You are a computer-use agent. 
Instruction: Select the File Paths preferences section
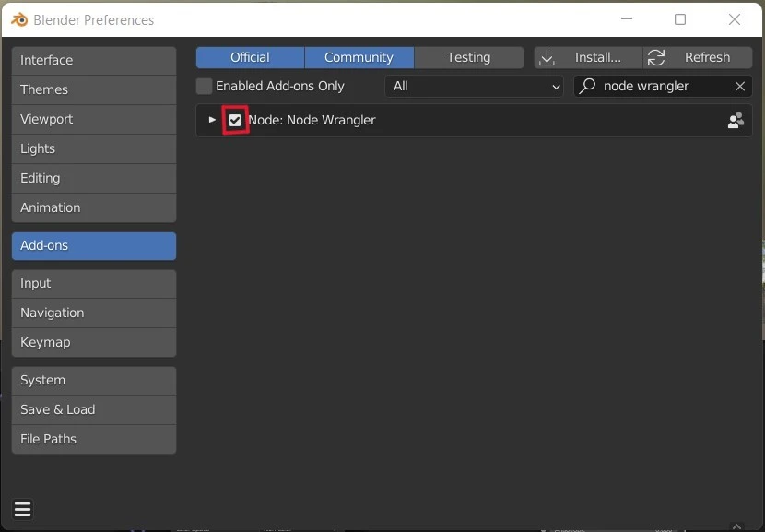click(94, 439)
